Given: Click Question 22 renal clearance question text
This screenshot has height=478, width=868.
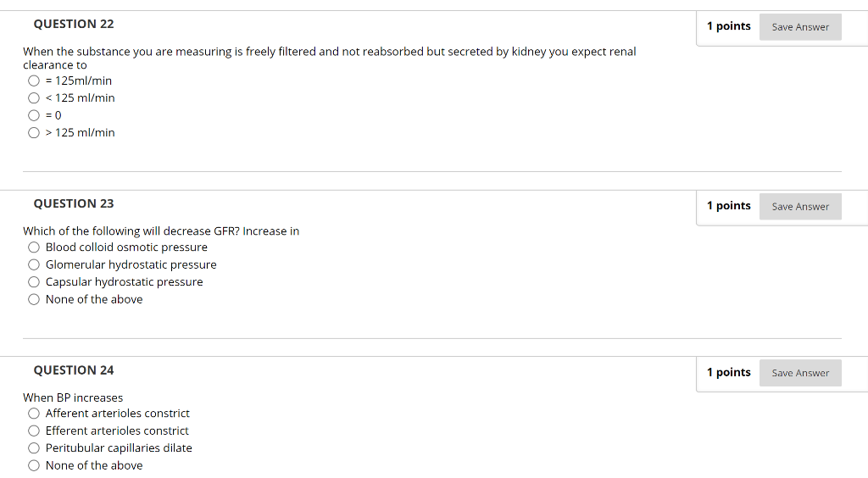Looking at the screenshot, I should coord(330,58).
